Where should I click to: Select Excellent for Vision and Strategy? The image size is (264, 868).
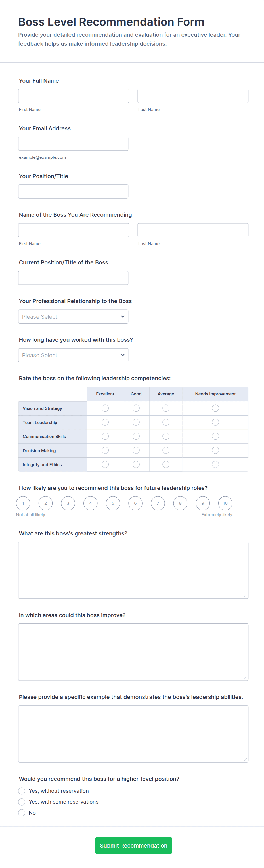pos(105,408)
